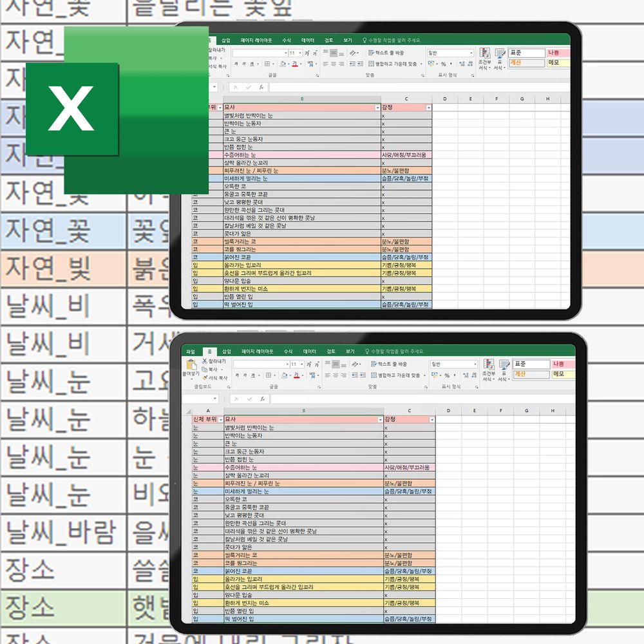This screenshot has width=644, height=644.
Task: Toggle Merge and Center in upper Excel
Action: 393,64
